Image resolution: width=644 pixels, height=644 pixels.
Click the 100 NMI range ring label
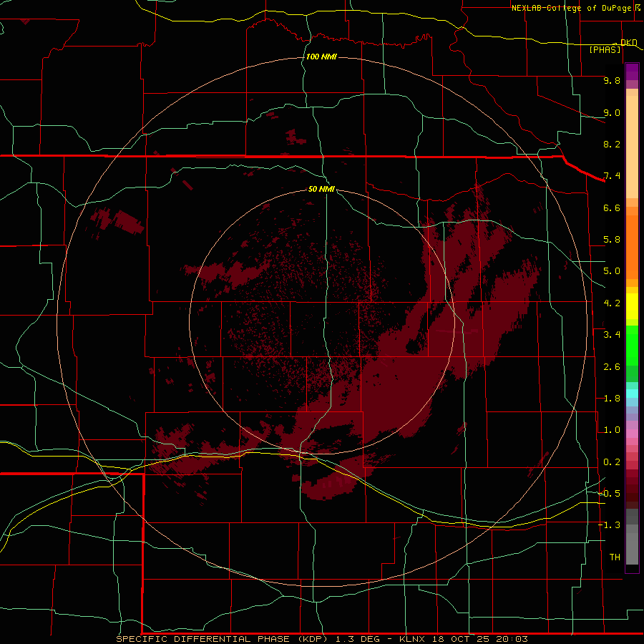(321, 57)
